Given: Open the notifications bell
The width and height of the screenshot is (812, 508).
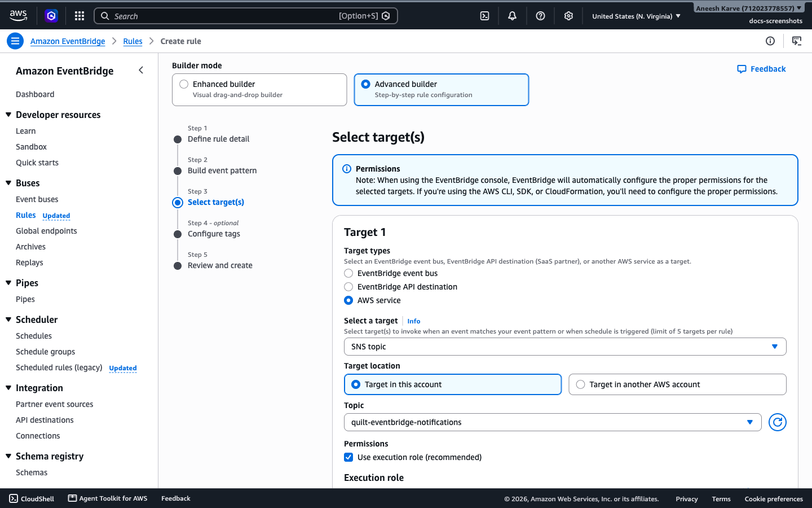Looking at the screenshot, I should (512, 16).
